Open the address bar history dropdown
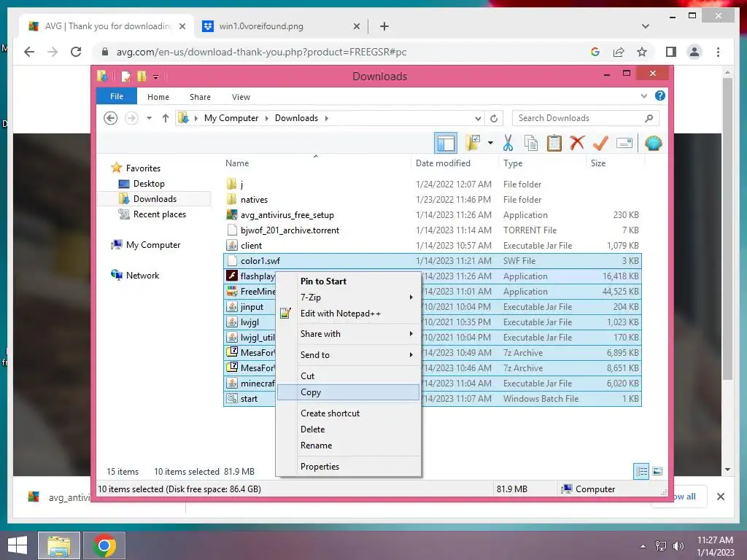The height and width of the screenshot is (560, 747). click(478, 118)
